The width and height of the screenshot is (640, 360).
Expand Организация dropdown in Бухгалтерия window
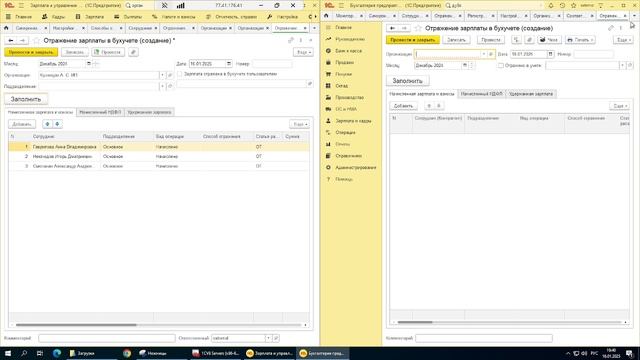pos(484,54)
